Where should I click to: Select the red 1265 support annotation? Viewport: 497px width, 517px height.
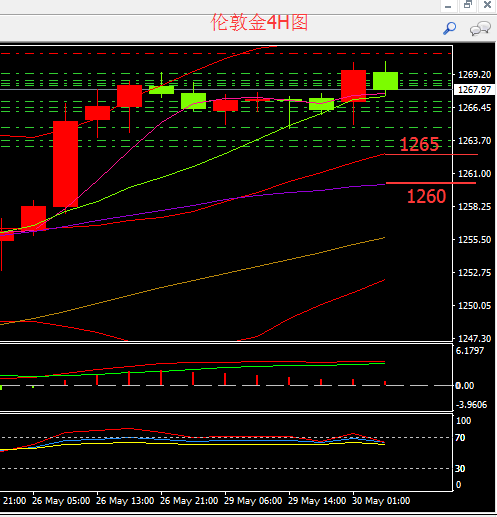tap(419, 145)
